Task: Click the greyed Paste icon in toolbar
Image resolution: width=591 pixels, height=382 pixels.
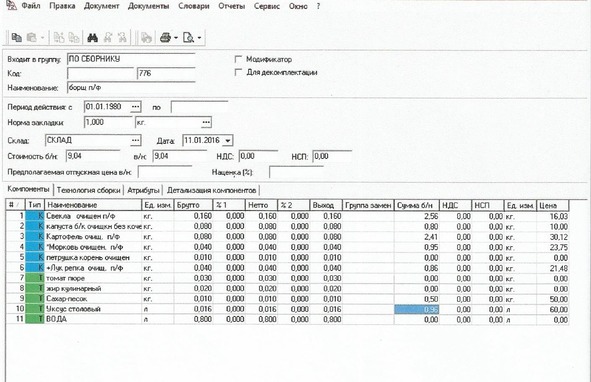Action: (x=32, y=37)
